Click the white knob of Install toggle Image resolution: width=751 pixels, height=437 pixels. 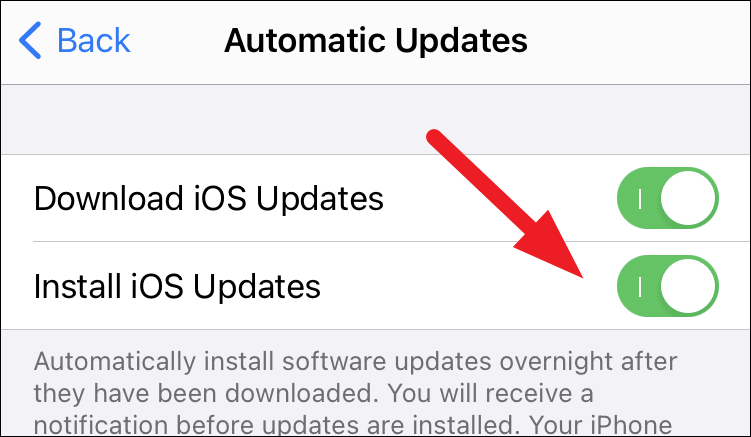tap(688, 286)
